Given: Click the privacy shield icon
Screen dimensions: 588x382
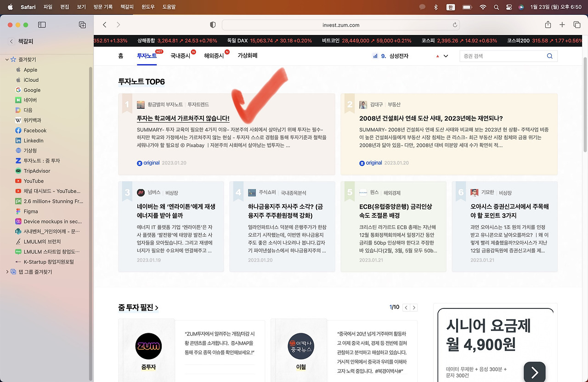Looking at the screenshot, I should coord(213,25).
